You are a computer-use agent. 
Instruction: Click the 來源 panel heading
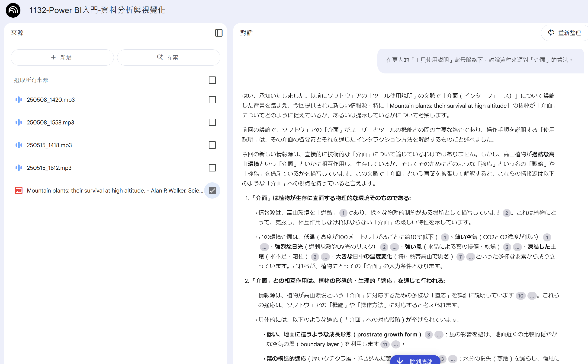pos(17,33)
